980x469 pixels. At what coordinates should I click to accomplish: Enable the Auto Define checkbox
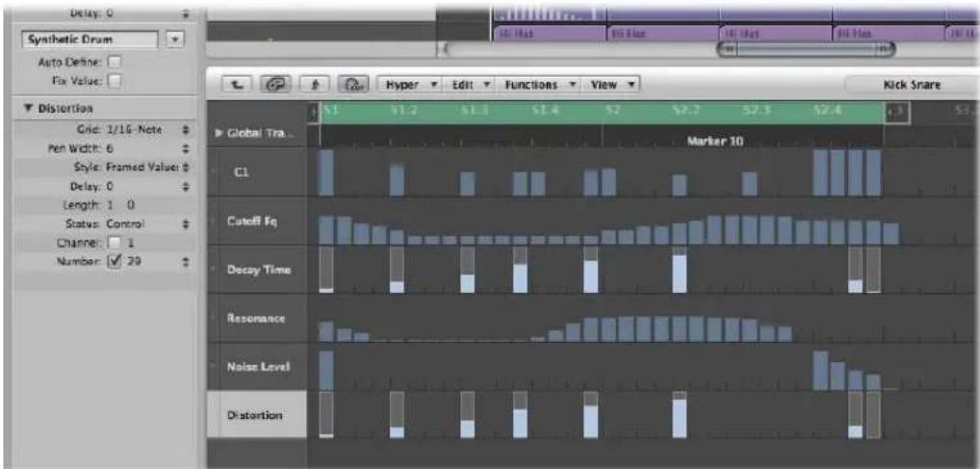(115, 63)
